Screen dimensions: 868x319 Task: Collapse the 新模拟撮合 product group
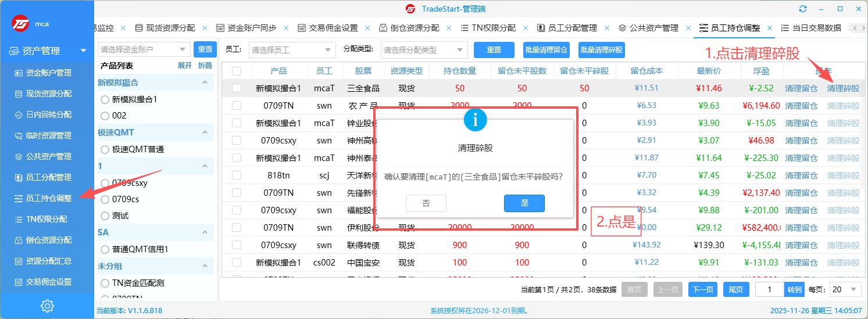point(205,83)
